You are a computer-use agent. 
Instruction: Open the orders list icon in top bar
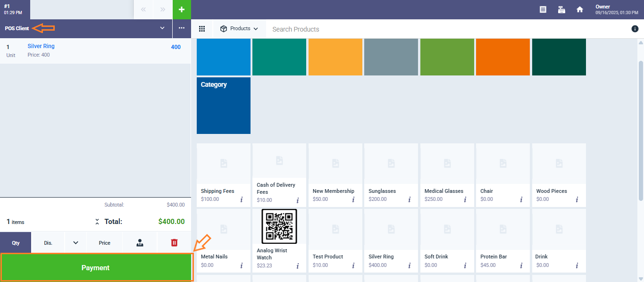[x=543, y=9]
